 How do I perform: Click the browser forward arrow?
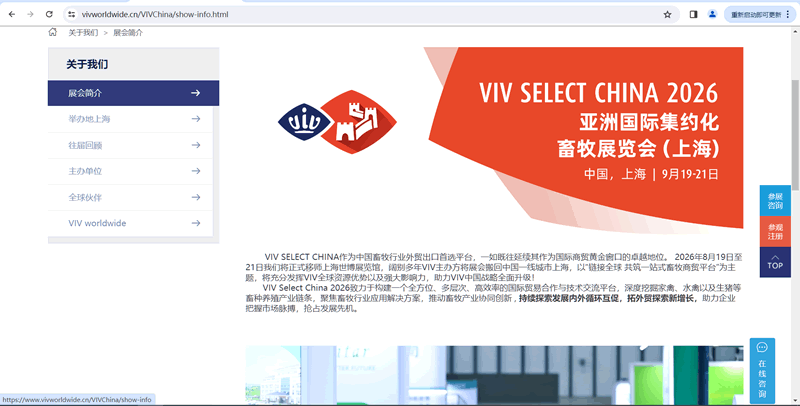pos(30,15)
